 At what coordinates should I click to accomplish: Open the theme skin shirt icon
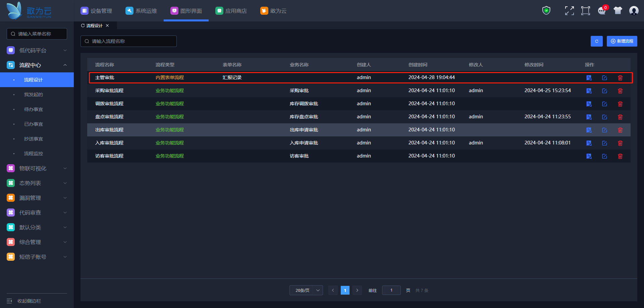(x=618, y=11)
